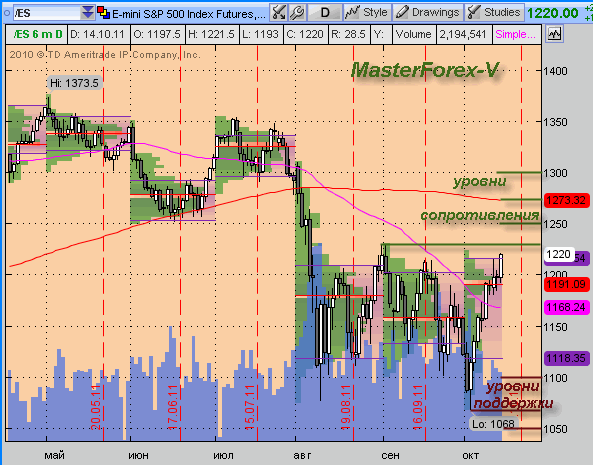Click the D: 14.10.11 date field
This screenshot has width=593, height=465.
[98, 34]
